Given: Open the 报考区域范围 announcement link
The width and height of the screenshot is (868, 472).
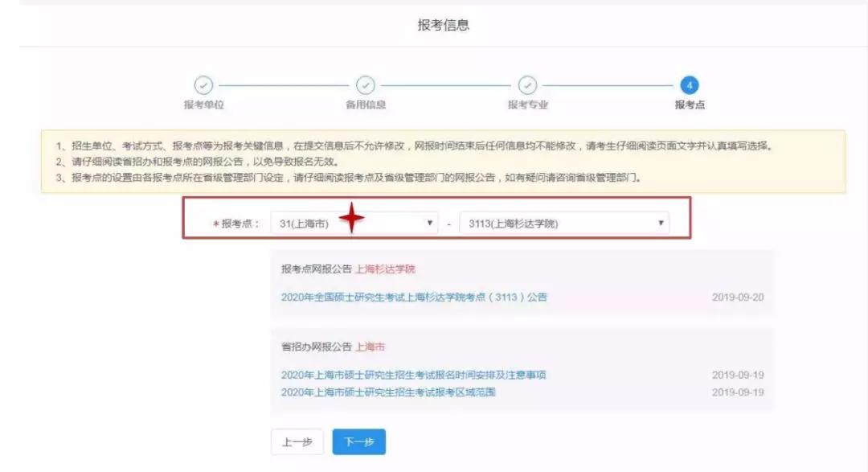Looking at the screenshot, I should tap(388, 392).
